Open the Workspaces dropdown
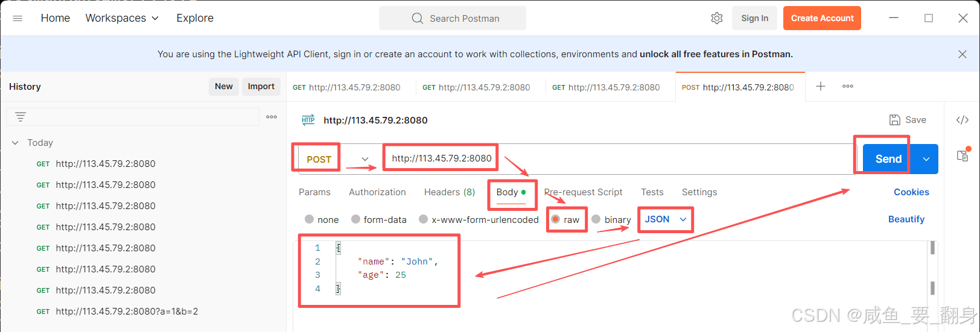 coord(122,18)
